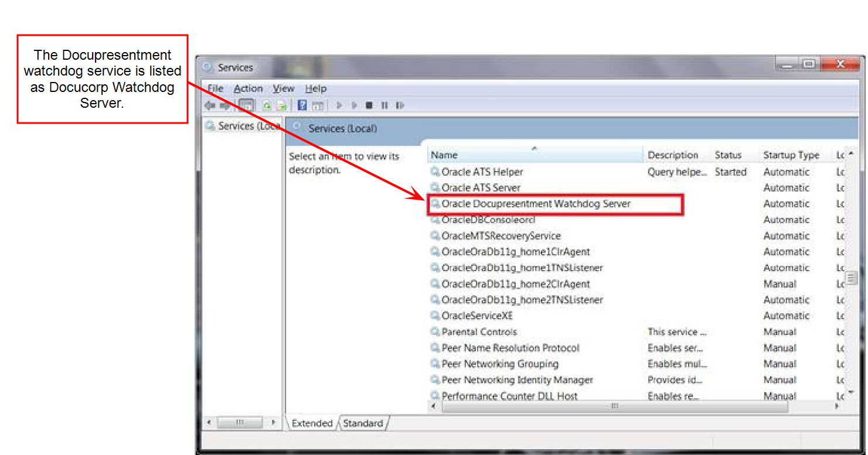868x455 pixels.
Task: Open Help using the blue question mark icon
Action: pos(301,105)
